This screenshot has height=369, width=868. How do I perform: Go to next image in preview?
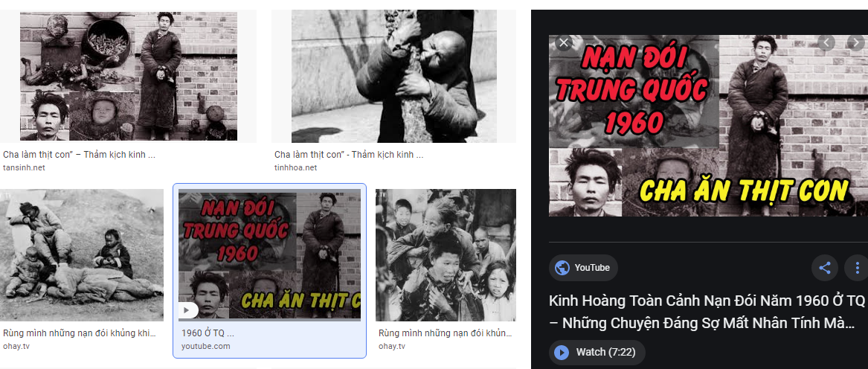(x=856, y=42)
